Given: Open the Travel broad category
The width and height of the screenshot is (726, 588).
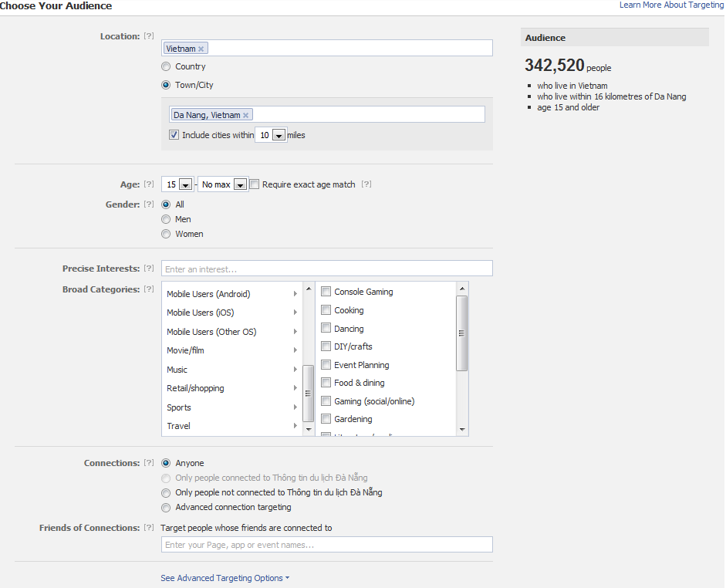Looking at the screenshot, I should click(179, 426).
